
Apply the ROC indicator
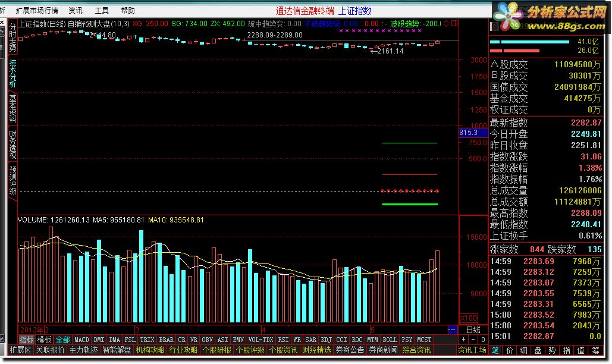(x=357, y=340)
